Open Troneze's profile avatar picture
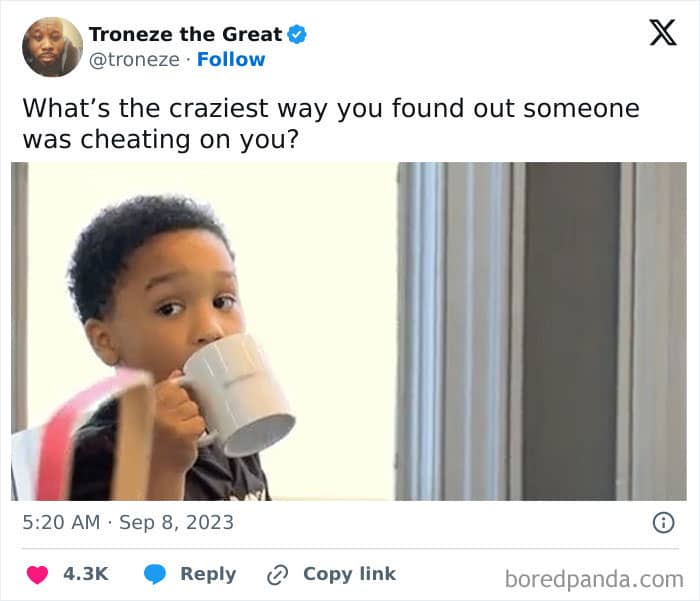Viewport: 700px width, 601px height. [53, 47]
